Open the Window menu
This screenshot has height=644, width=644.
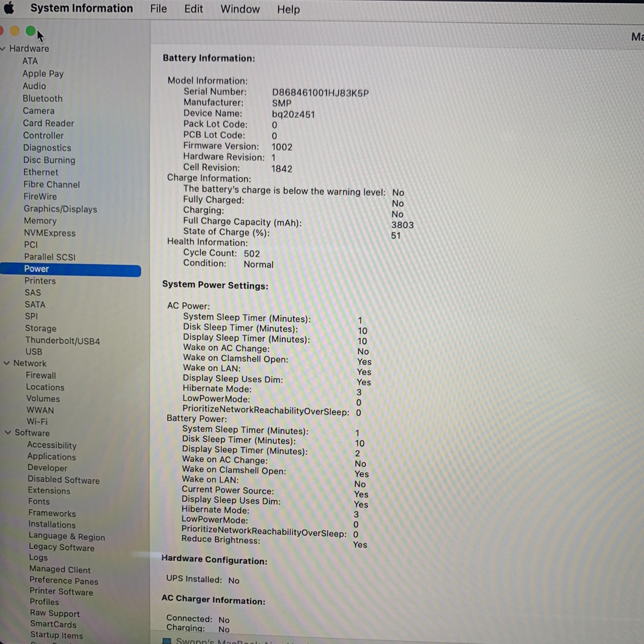click(x=240, y=9)
